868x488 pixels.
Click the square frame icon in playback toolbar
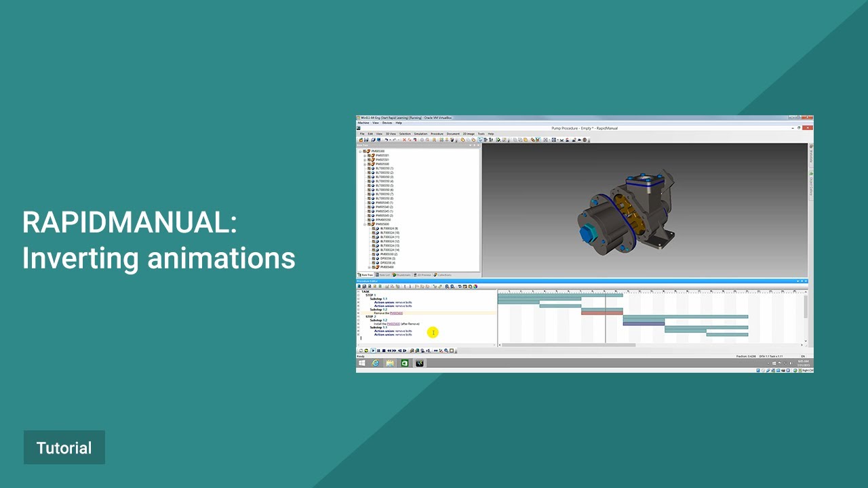(x=452, y=350)
